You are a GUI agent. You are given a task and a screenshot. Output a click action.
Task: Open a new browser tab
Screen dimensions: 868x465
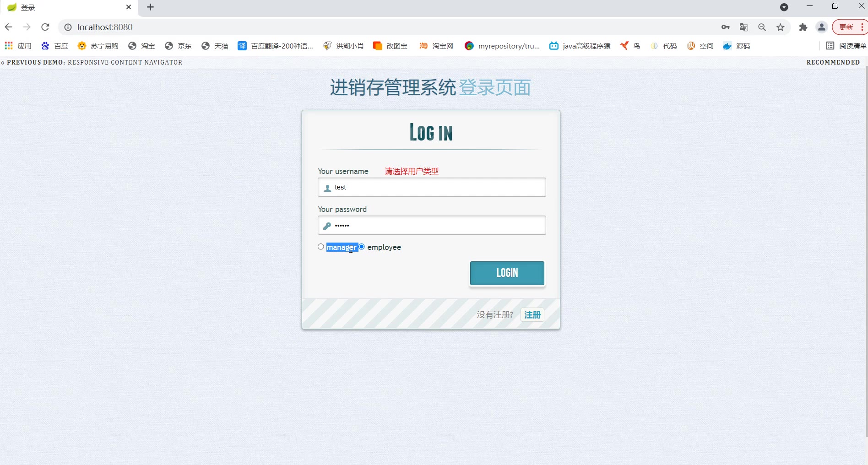point(150,7)
